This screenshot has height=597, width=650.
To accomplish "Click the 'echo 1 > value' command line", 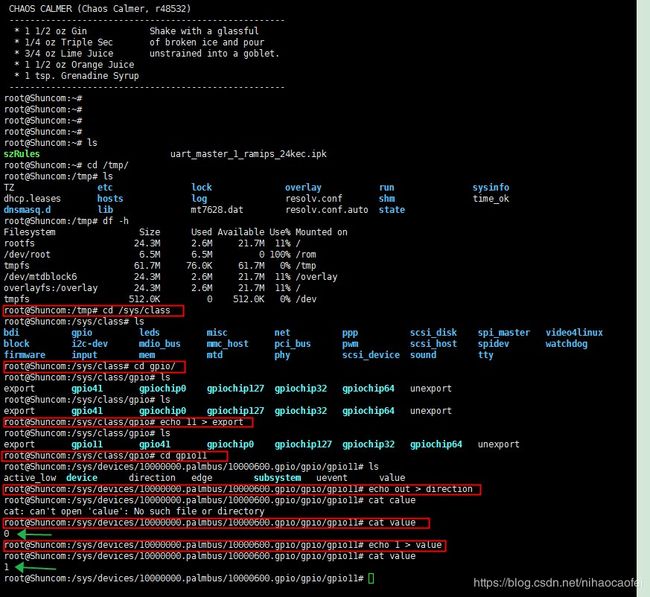I will (224, 546).
